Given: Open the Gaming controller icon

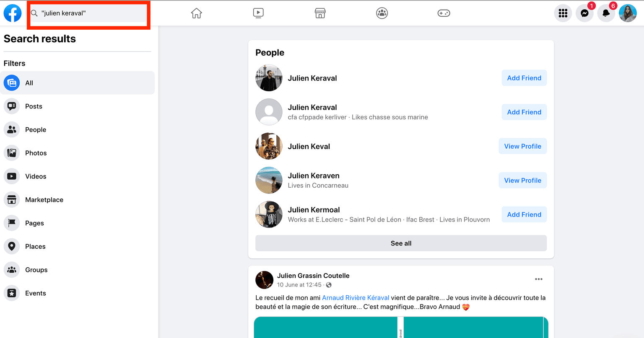Looking at the screenshot, I should [444, 13].
